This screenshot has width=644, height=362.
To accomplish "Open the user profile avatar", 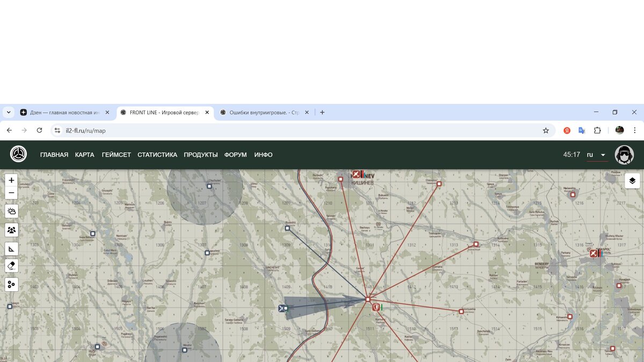I will click(624, 154).
